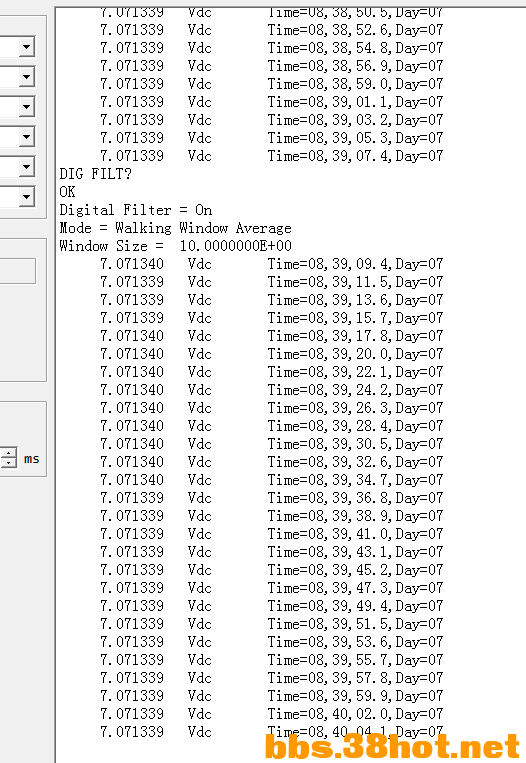
Task: Select the log entry at Time=08,39,41.0
Action: tap(272, 534)
